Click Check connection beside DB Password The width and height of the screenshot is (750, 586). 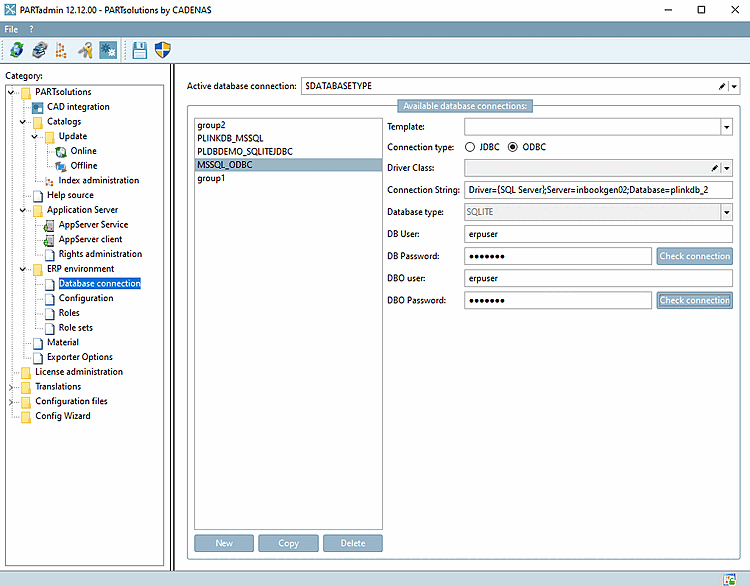tap(695, 256)
